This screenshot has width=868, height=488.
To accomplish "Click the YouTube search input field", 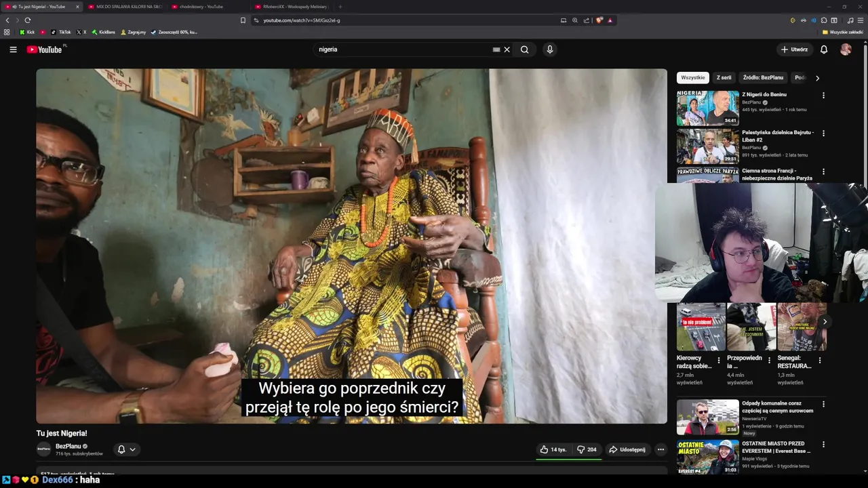I will coord(403,49).
